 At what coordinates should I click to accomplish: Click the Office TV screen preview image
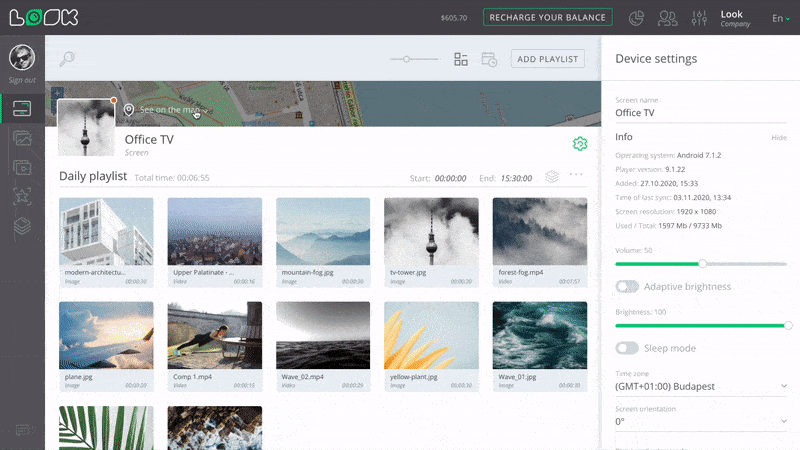86,128
